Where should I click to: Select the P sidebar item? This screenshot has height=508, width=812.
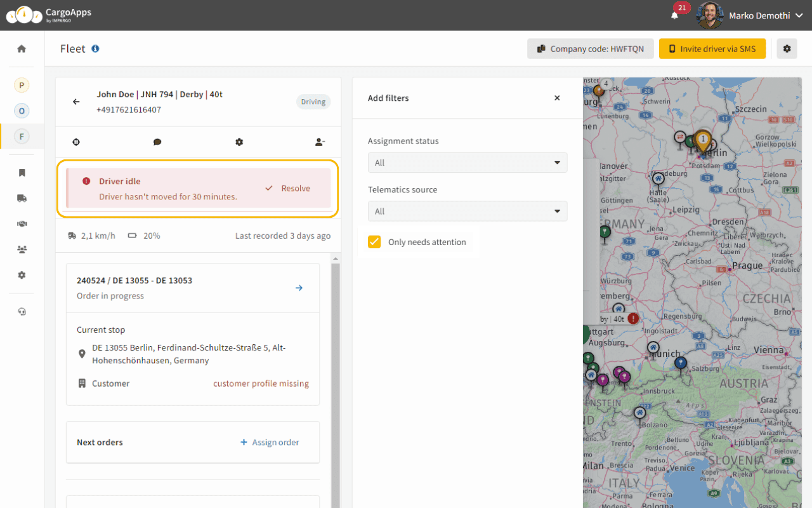coord(22,85)
